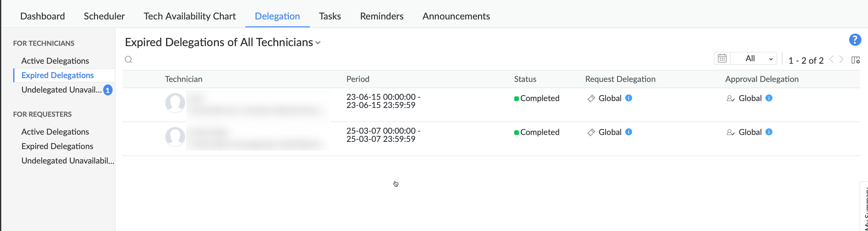Select Active Delegations under For Technicians
The image size is (868, 231).
(x=55, y=61)
